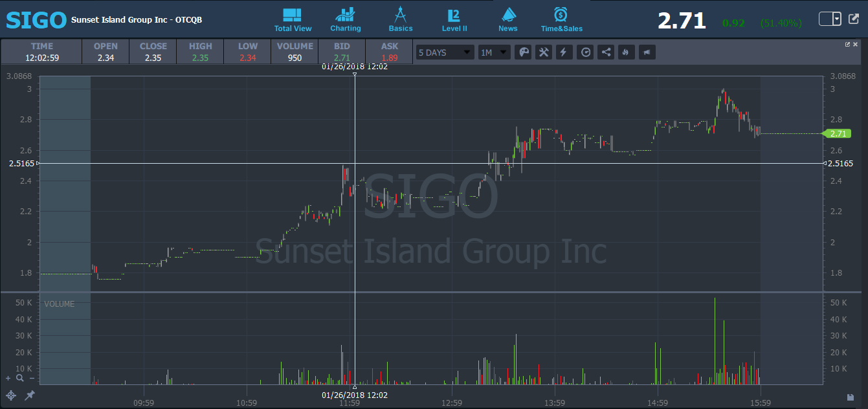The height and width of the screenshot is (409, 868).
Task: Zoom out with the minus button
Action: point(32,378)
